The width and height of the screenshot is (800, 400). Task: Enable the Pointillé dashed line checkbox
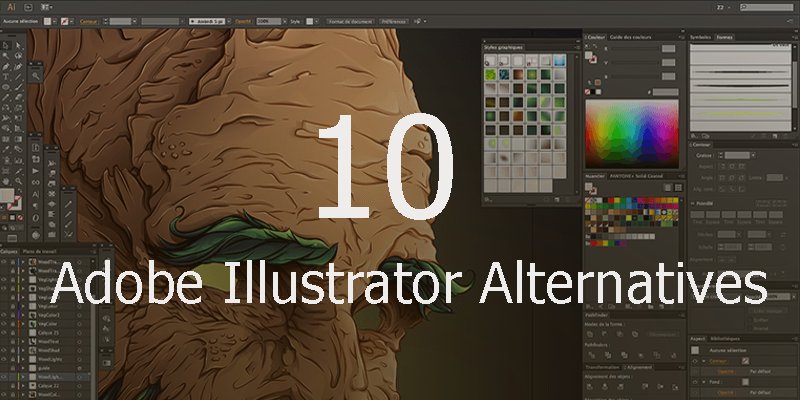tap(694, 204)
